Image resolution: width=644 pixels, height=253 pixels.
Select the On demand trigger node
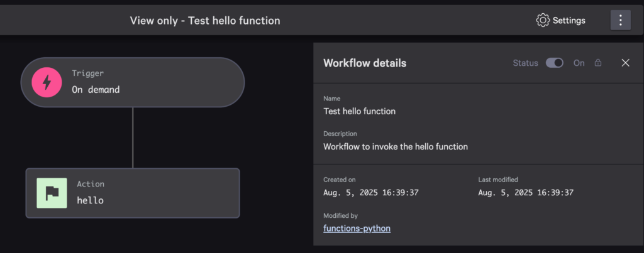132,82
